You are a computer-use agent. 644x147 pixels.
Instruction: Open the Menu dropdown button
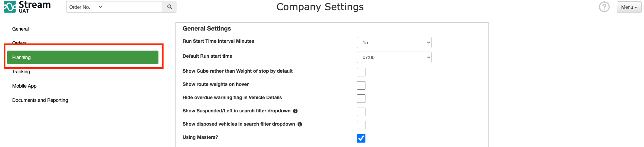click(629, 7)
